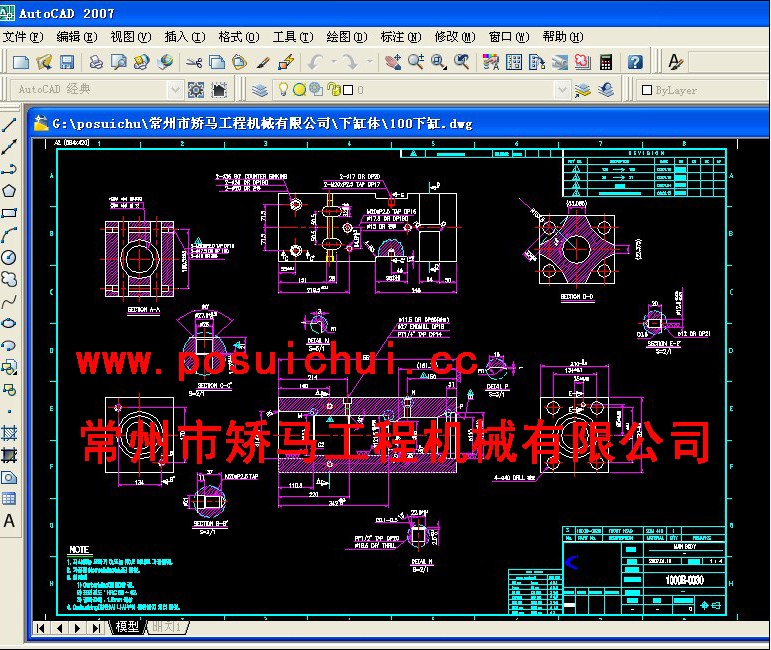
Task: Click the Workspace Settings gear icon
Action: coord(196,90)
